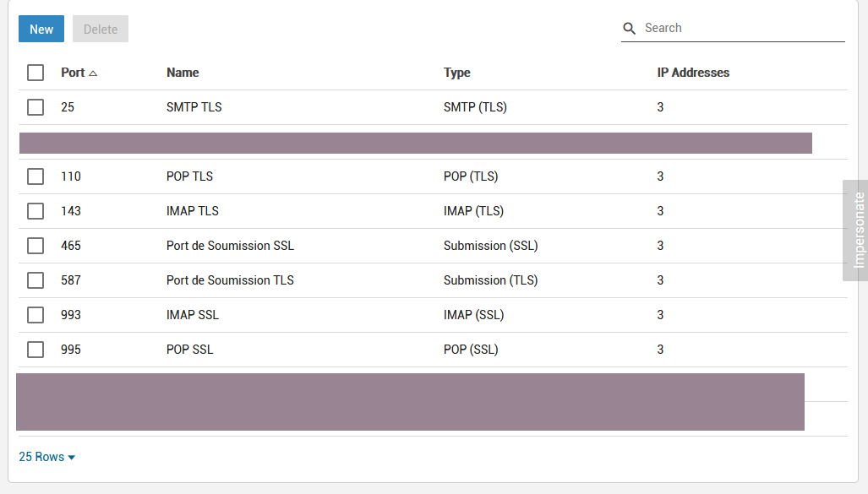Image resolution: width=868 pixels, height=494 pixels.
Task: Tick the select-all checkbox in header
Action: (x=35, y=73)
